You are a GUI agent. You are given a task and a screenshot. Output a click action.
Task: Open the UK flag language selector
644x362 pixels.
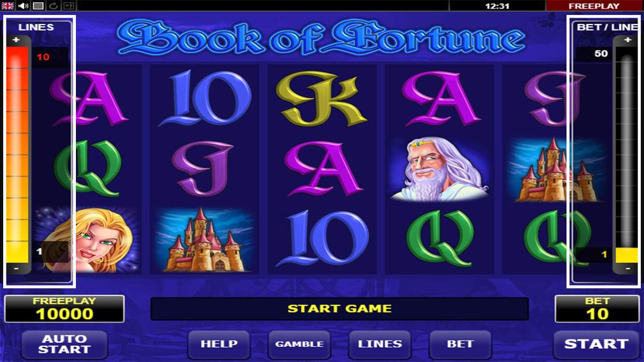7,6
